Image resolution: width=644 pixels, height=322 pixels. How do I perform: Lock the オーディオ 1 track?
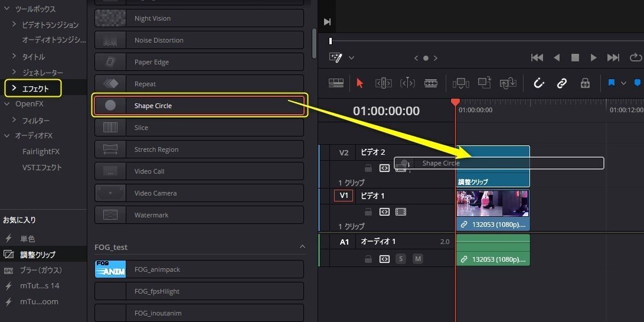point(368,259)
